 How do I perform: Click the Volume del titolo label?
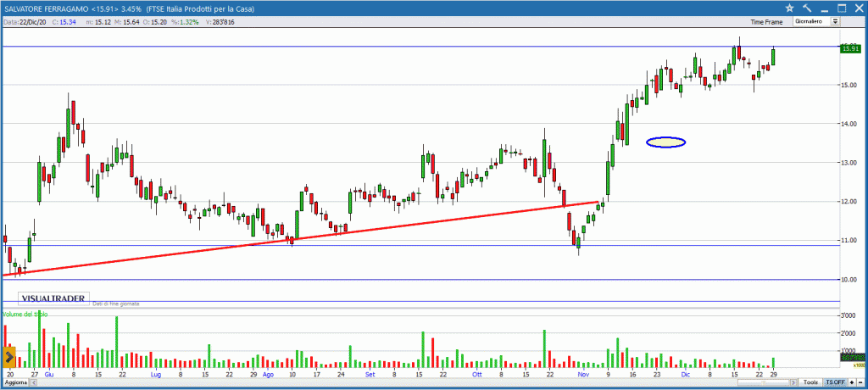tap(25, 314)
